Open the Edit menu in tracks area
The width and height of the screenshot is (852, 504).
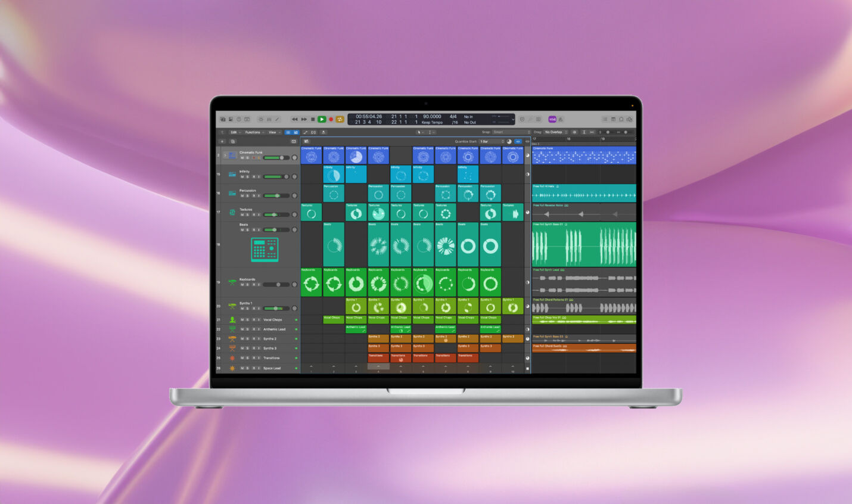click(x=235, y=132)
